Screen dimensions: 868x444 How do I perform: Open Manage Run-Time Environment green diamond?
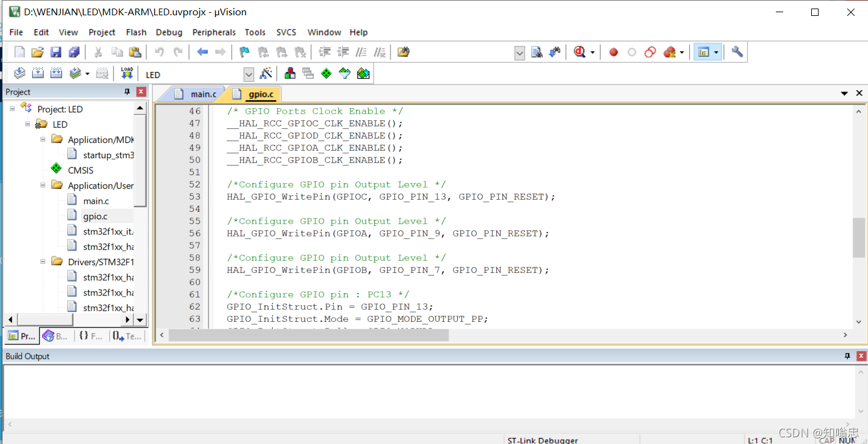coord(327,74)
